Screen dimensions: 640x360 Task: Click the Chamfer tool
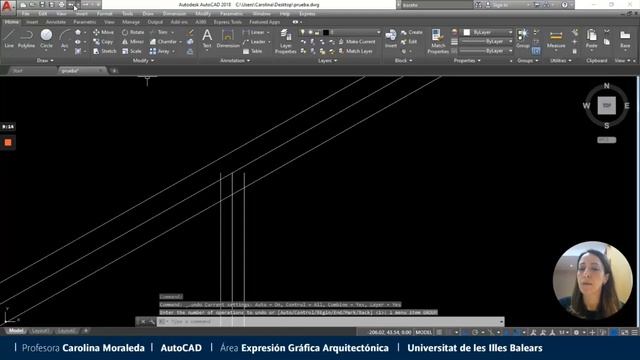[163, 42]
